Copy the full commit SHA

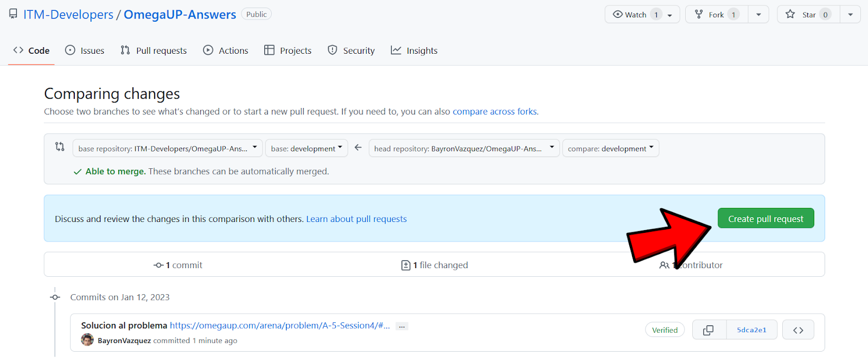(709, 330)
